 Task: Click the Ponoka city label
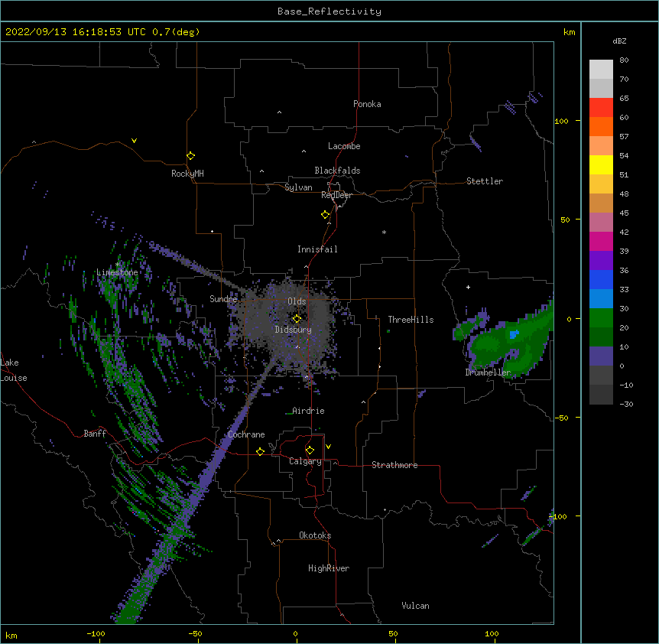pyautogui.click(x=367, y=104)
